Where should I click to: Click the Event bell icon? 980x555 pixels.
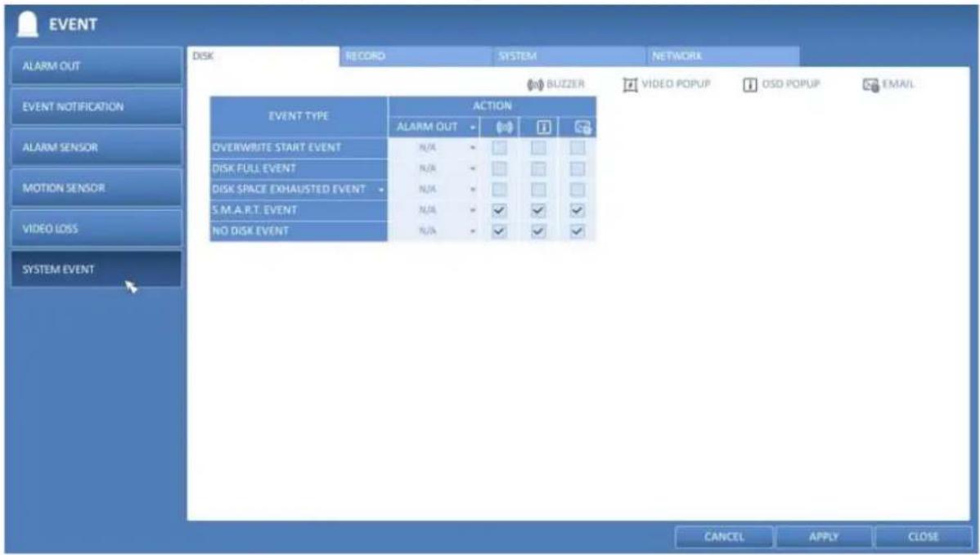coord(27,25)
